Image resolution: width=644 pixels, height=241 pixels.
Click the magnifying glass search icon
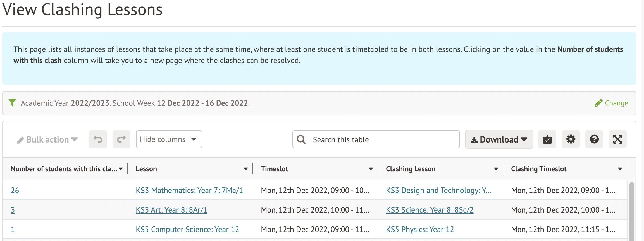tap(301, 139)
